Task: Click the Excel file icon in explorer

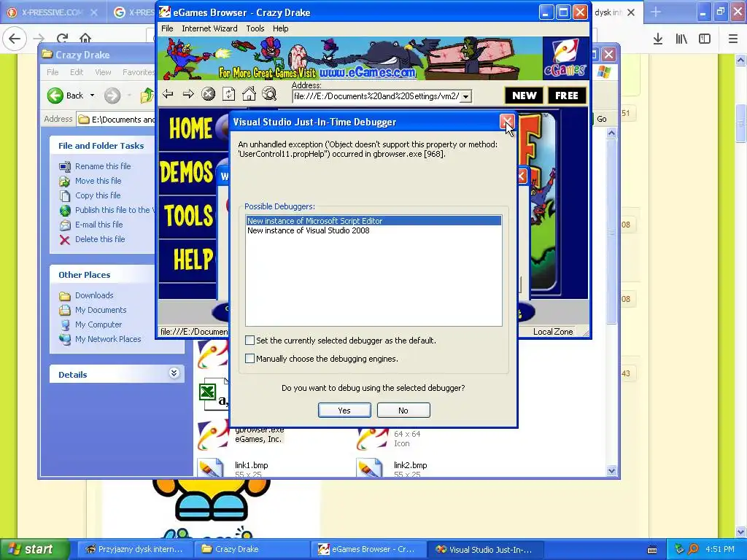Action: point(213,393)
